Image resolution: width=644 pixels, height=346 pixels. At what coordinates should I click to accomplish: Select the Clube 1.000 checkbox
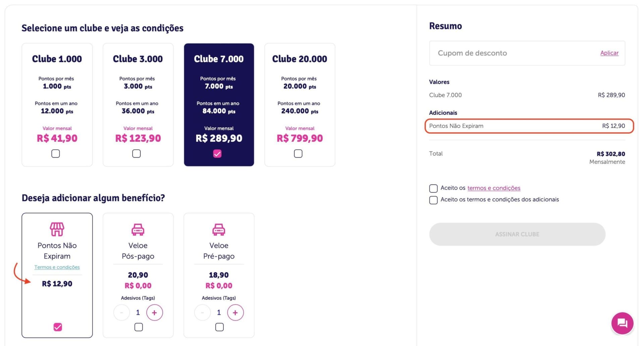click(x=56, y=153)
